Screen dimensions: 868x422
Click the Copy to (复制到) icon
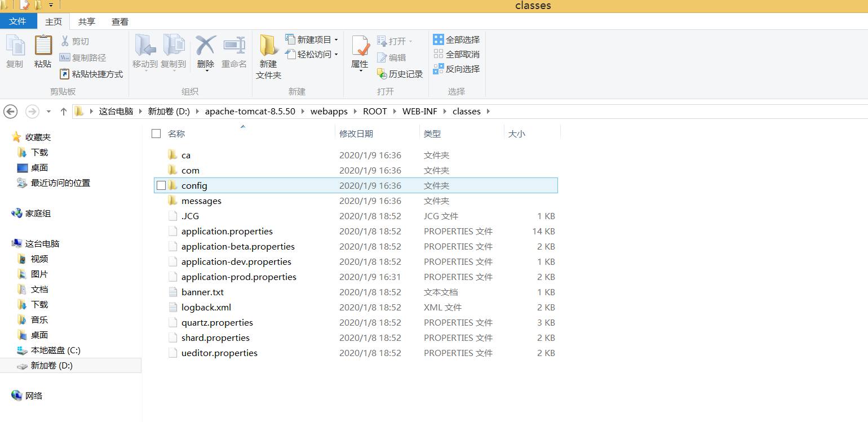[174, 45]
